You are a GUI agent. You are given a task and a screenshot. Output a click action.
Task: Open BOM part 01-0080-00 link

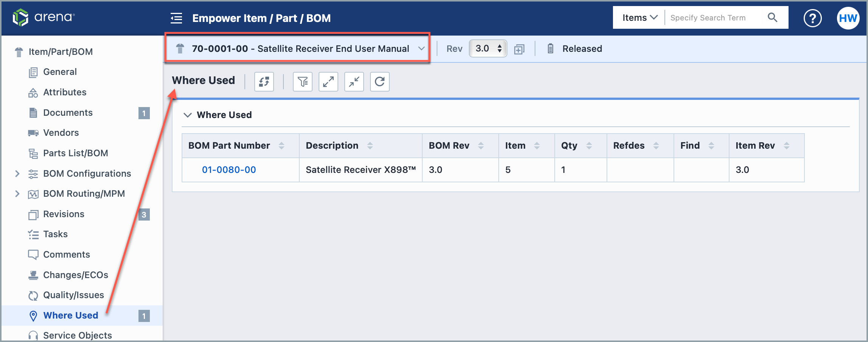click(229, 170)
